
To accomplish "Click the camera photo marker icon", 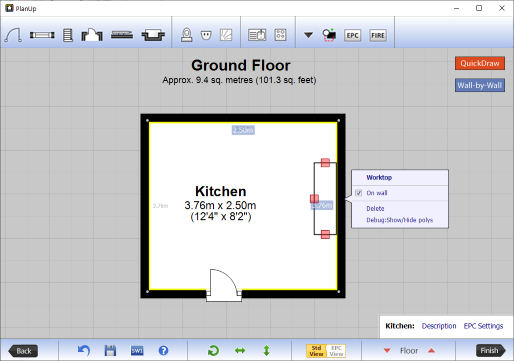I will [329, 35].
